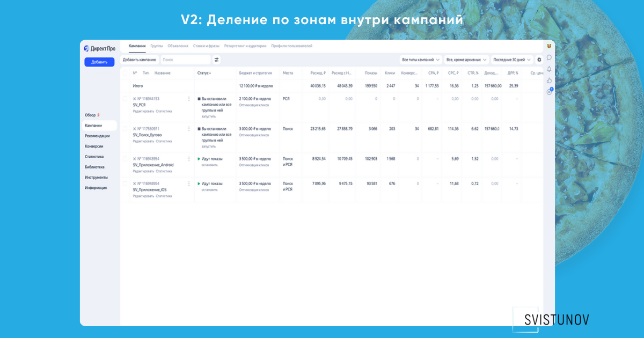Screen dimensions: 644x338
Task: Expand the 'Все типы кампаний' dropdown
Action: pyautogui.click(x=421, y=60)
